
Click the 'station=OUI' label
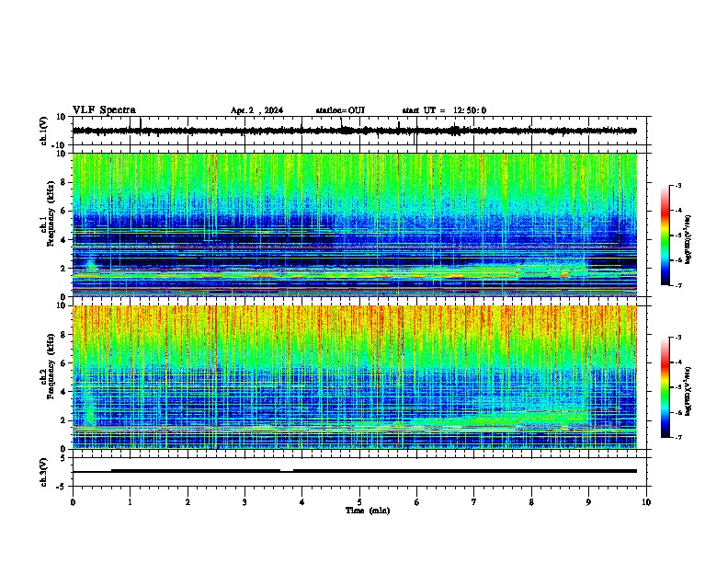340,110
